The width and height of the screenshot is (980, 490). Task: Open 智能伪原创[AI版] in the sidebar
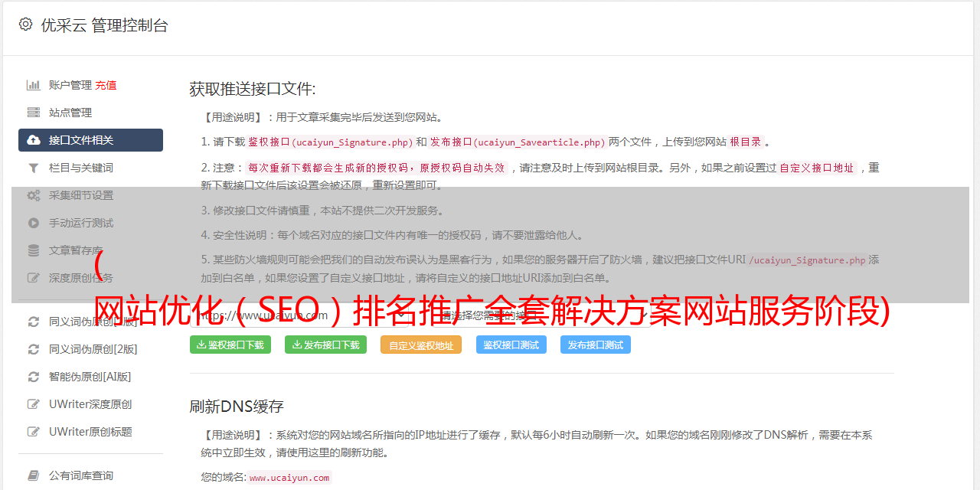[90, 377]
